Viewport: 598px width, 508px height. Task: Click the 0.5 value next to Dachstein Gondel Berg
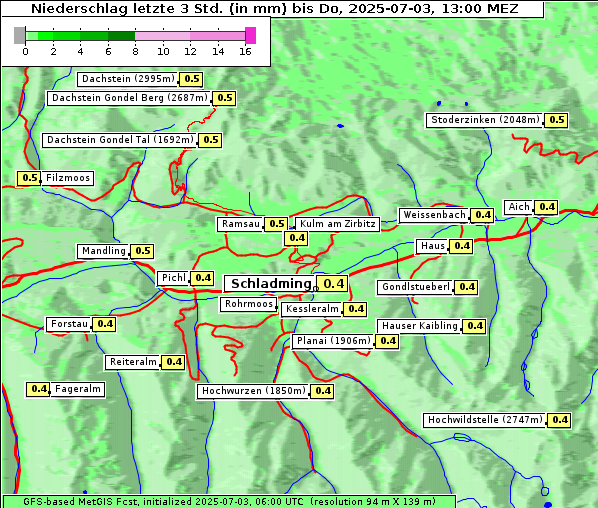(224, 98)
